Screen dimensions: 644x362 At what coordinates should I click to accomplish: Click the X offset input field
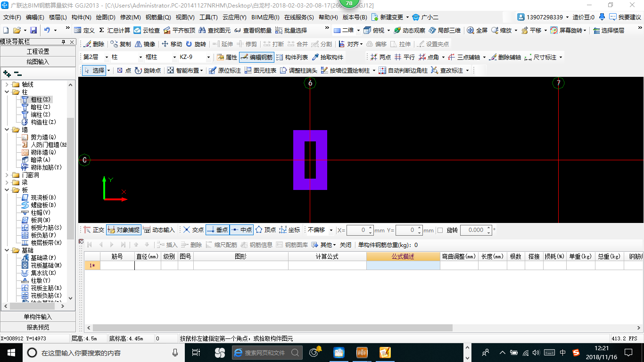(x=356, y=230)
